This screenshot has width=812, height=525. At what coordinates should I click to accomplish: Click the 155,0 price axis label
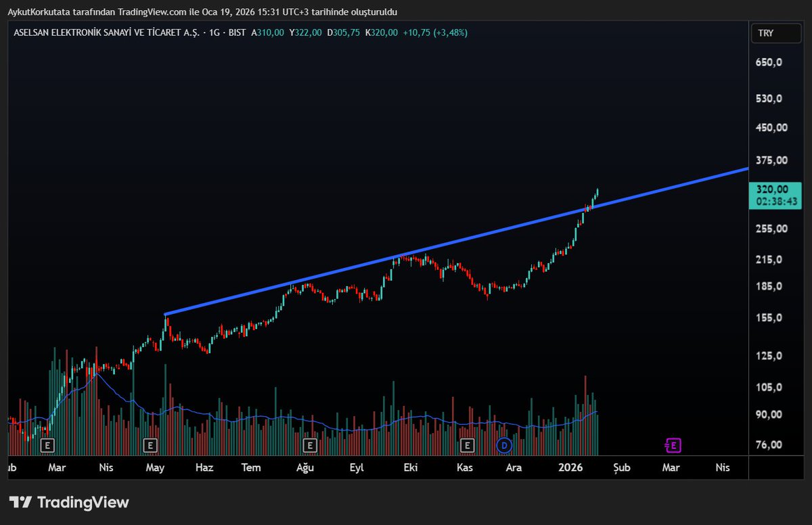click(769, 318)
